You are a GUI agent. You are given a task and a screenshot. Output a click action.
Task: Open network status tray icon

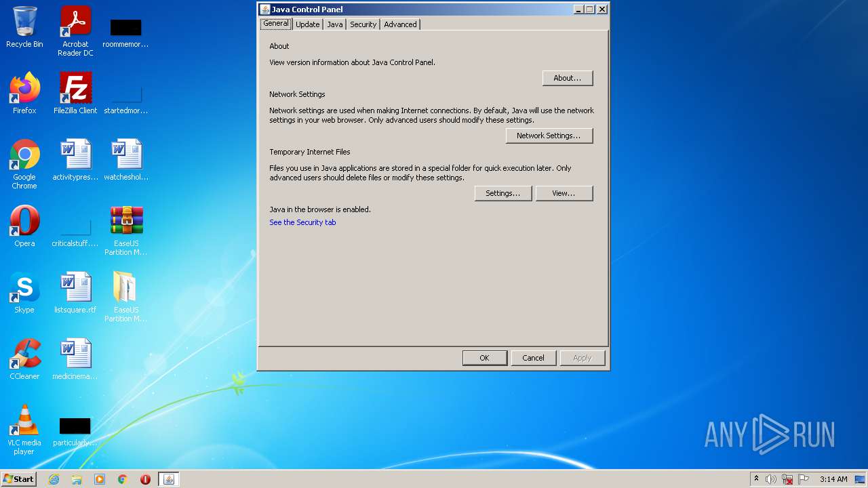(787, 479)
